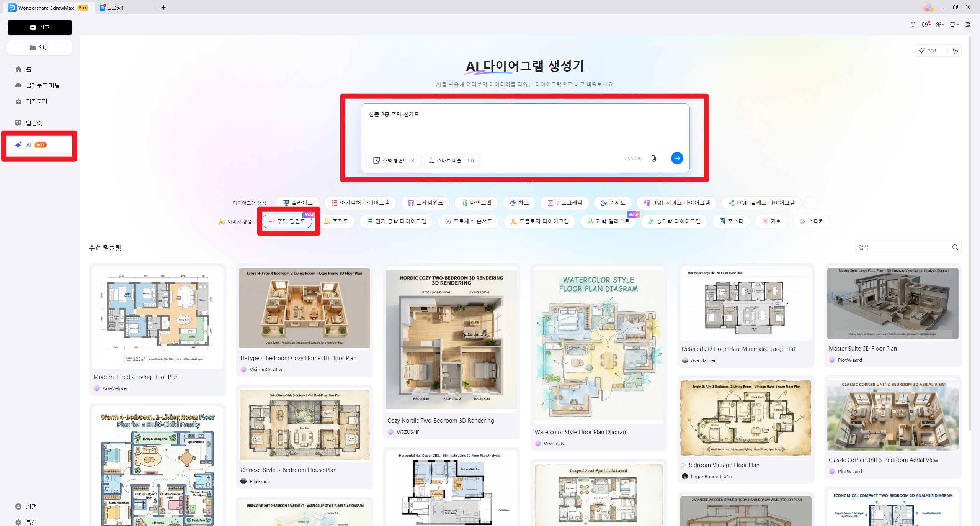Switch to the 드로잉1 tab
Screen dimensions: 980x526
point(115,7)
